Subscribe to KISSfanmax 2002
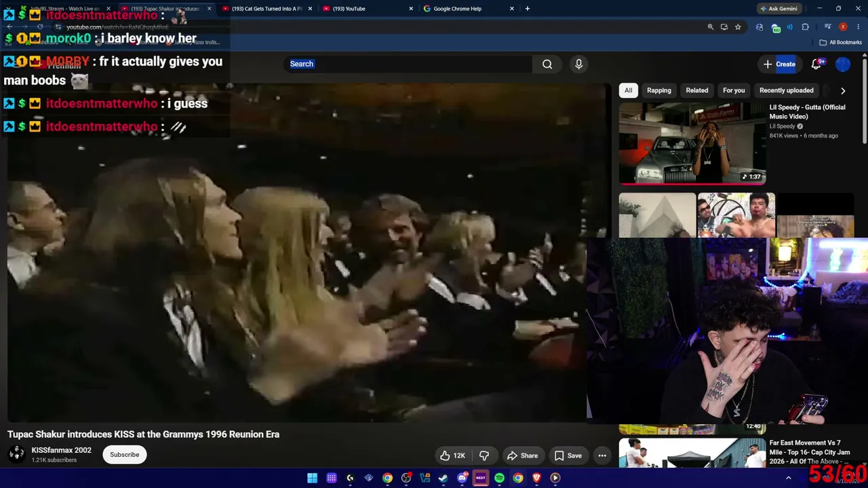 125,455
